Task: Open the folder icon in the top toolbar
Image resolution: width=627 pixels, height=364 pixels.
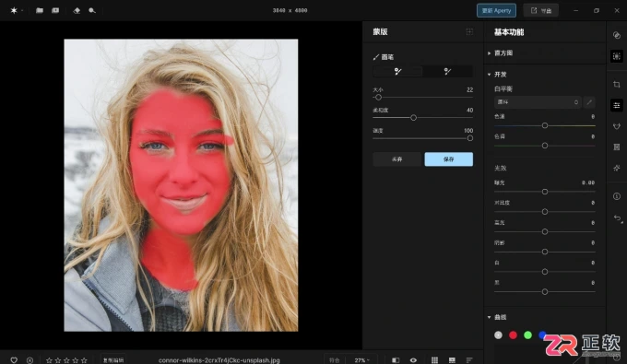Action: (x=39, y=10)
